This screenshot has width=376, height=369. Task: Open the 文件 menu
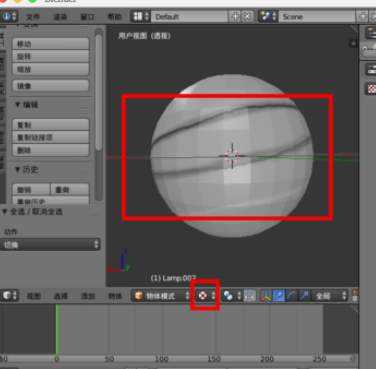pyautogui.click(x=33, y=17)
